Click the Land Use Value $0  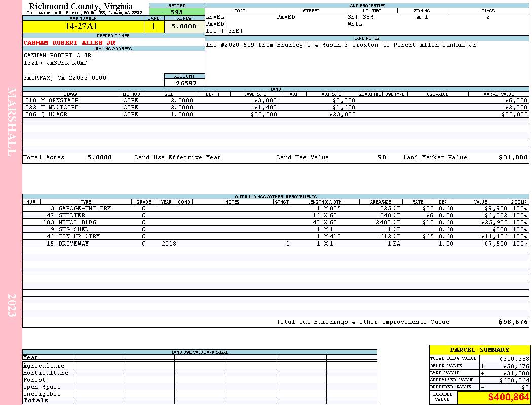[382, 157]
